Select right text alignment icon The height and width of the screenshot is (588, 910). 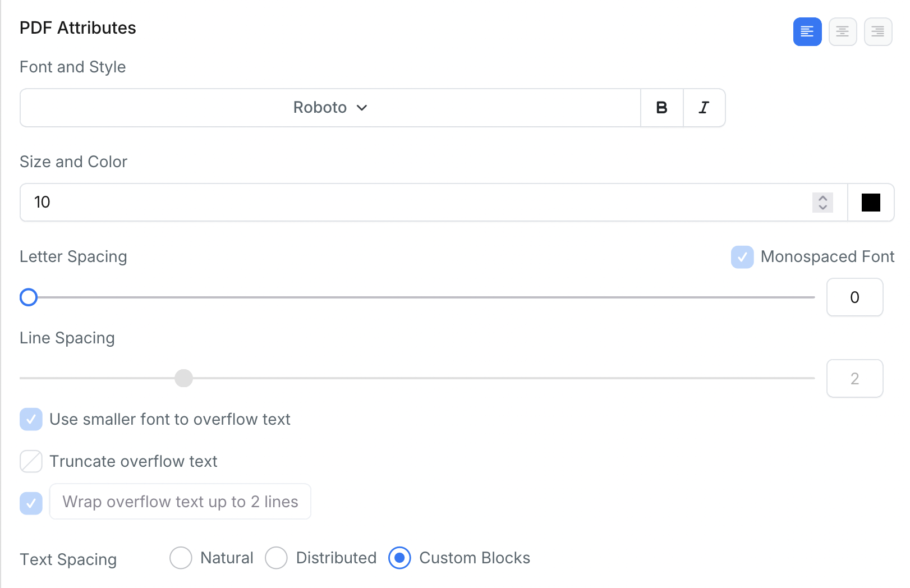click(x=878, y=31)
